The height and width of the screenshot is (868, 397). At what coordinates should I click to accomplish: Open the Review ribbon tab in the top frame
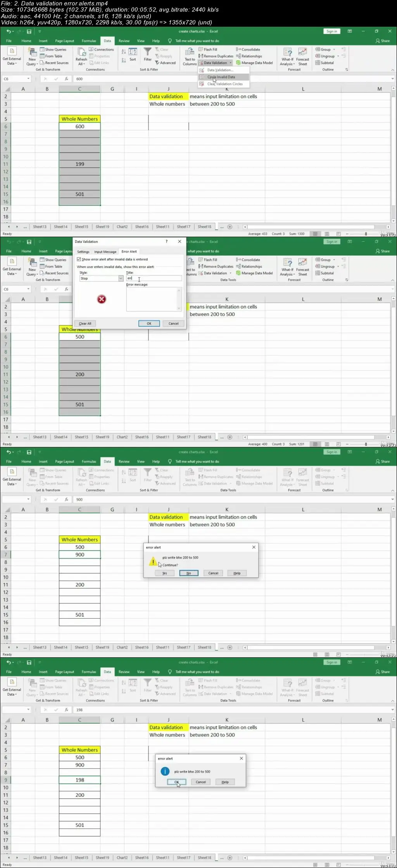(124, 41)
